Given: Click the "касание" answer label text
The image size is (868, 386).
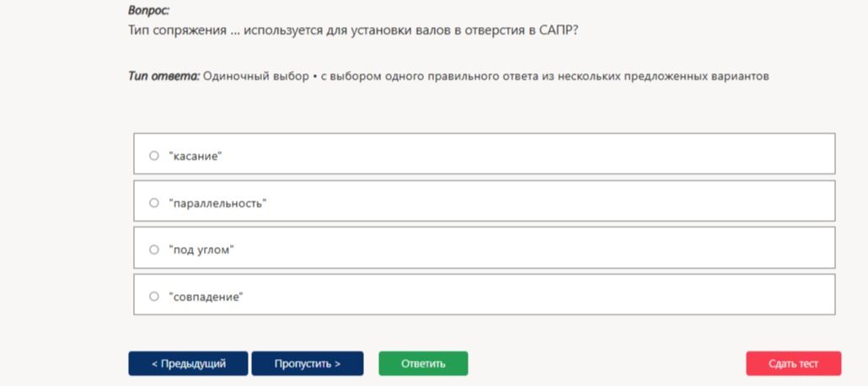Looking at the screenshot, I should pyautogui.click(x=196, y=156).
